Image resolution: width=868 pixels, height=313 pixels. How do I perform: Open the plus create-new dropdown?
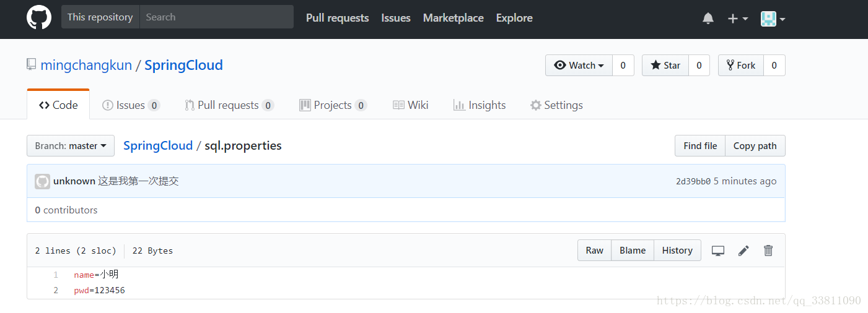(x=737, y=19)
